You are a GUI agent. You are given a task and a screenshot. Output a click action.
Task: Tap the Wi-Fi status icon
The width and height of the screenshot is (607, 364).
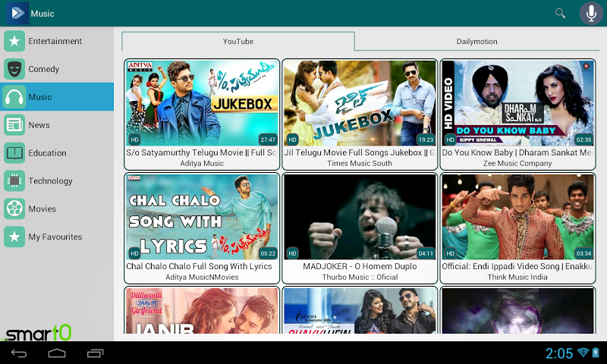point(583,353)
